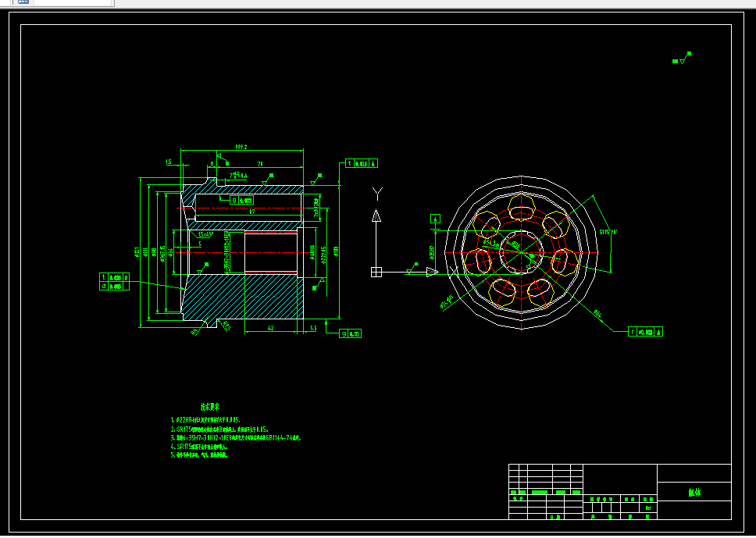This screenshot has width=756, height=538.
Task: Select technical note 4 starting 'SR175'
Action: 199,447
